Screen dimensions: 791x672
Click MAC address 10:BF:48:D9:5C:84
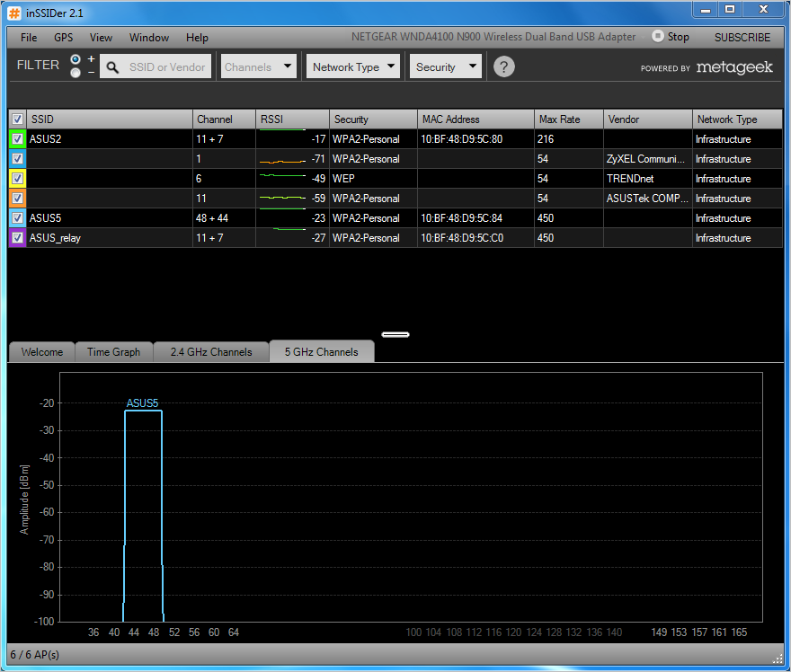(x=462, y=217)
